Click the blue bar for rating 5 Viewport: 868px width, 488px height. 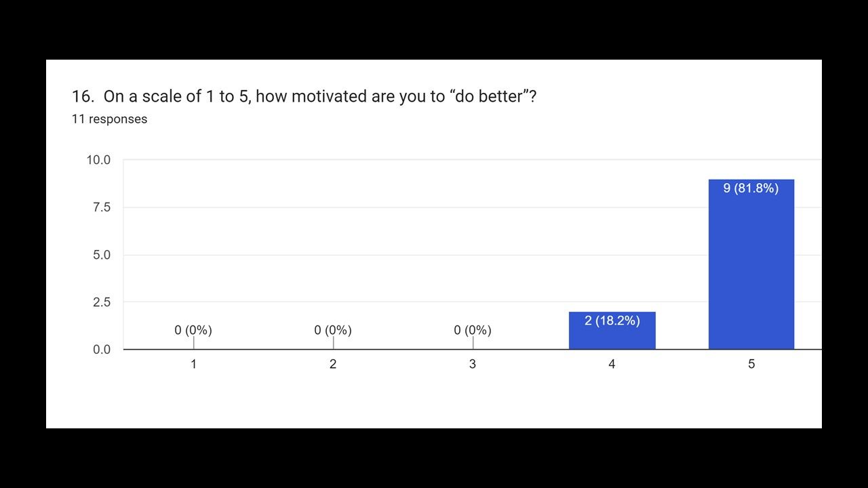[751, 264]
